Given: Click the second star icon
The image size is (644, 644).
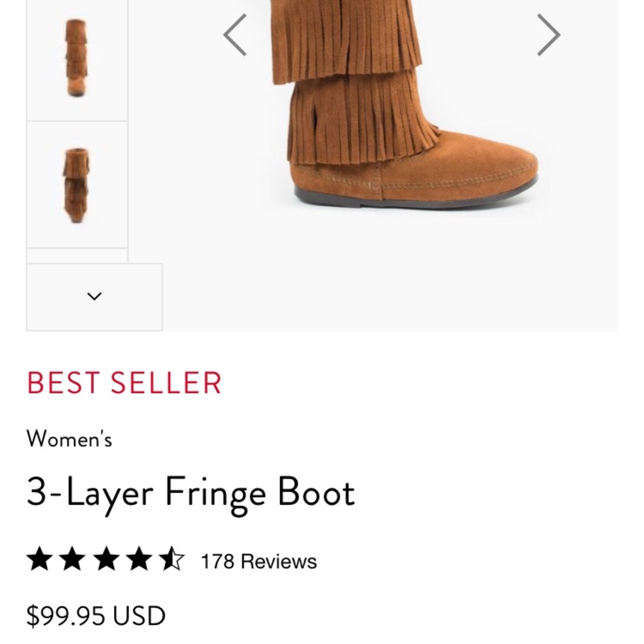Looking at the screenshot, I should point(71,560).
